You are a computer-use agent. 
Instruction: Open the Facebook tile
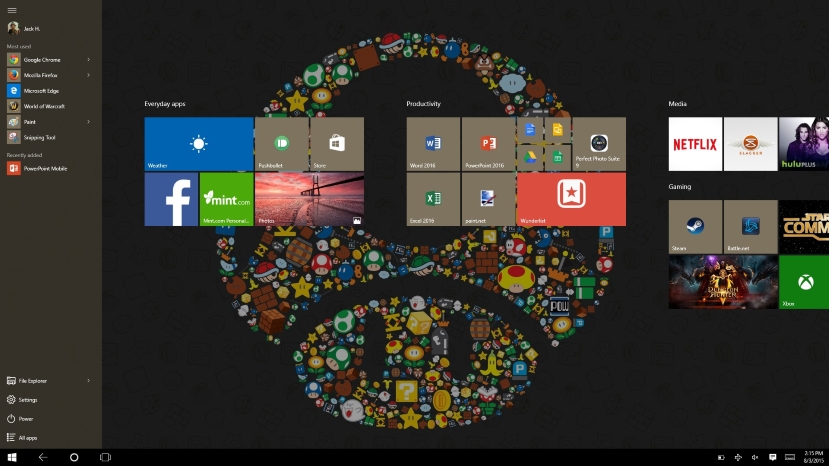click(171, 199)
